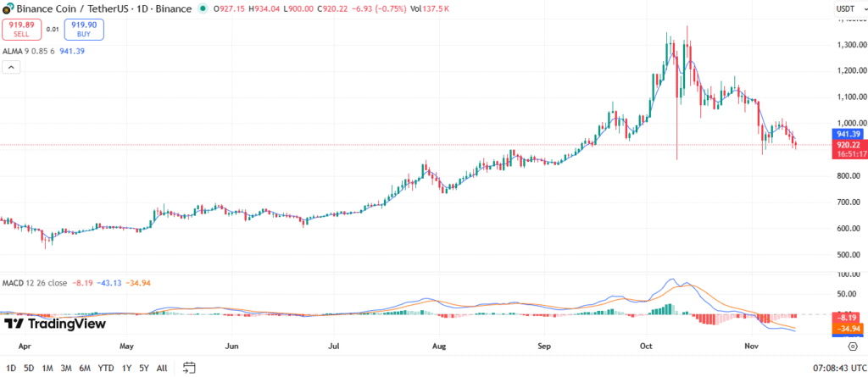Image resolution: width=868 pixels, height=377 pixels.
Task: Click the green market status indicator dot
Action: [x=202, y=8]
